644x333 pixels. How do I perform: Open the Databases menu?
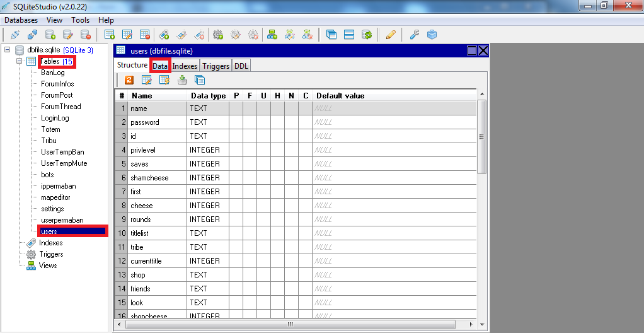(x=21, y=20)
